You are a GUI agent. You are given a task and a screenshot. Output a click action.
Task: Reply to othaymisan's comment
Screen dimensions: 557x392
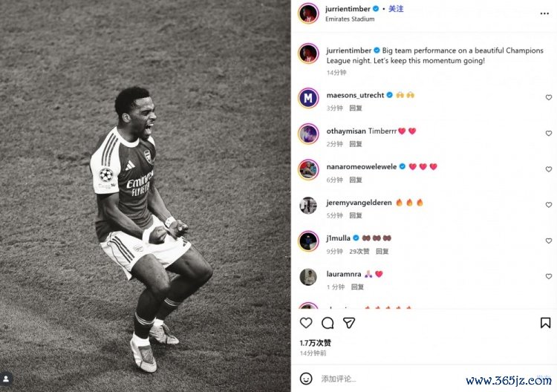(x=356, y=144)
